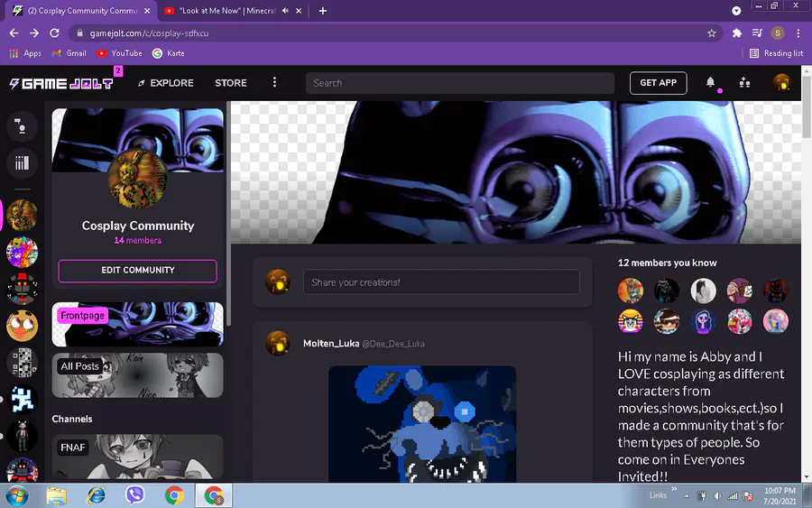
Task: Open the Chrome extensions puzzle icon
Action: [x=737, y=33]
